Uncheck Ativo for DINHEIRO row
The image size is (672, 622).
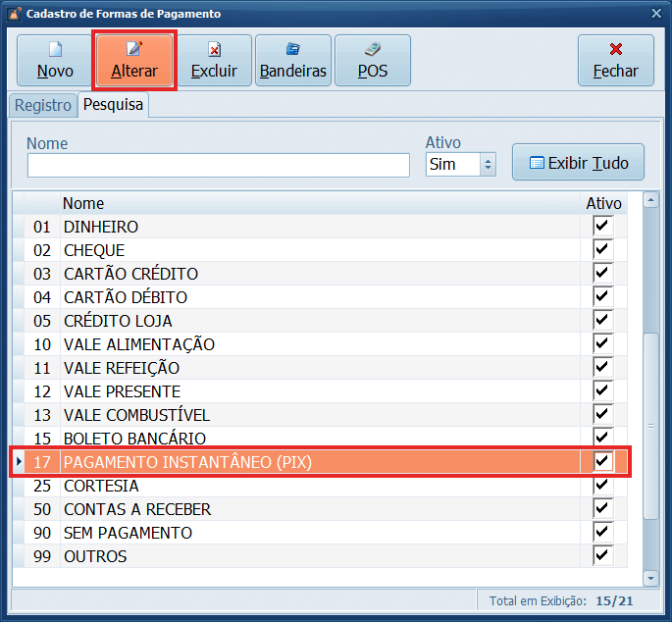pyautogui.click(x=602, y=227)
